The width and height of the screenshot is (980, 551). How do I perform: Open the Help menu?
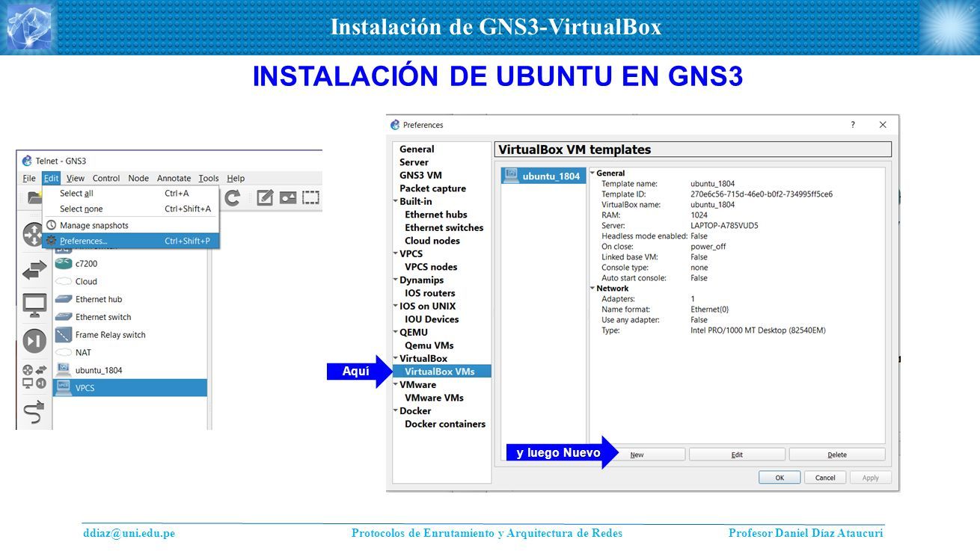point(236,178)
